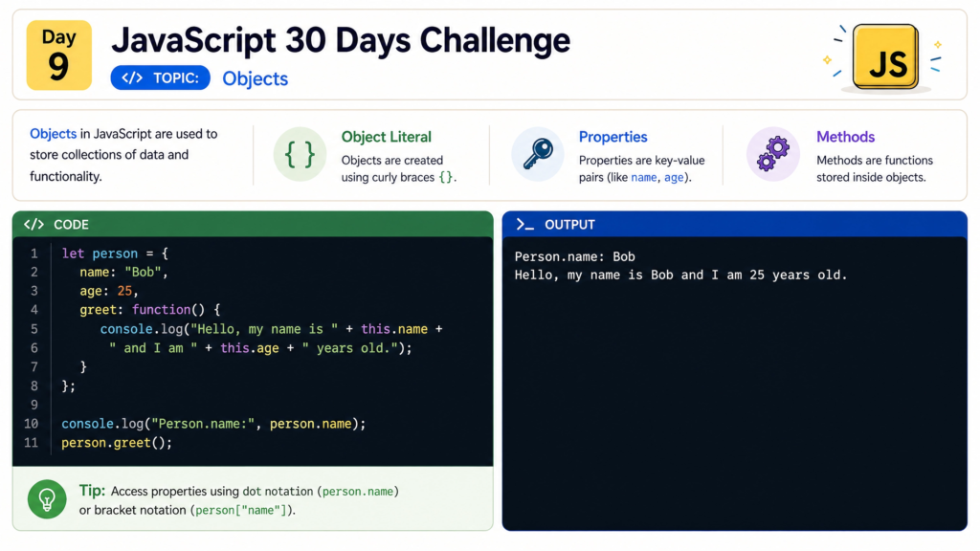This screenshot has width=980, height=551.
Task: Click the terminal prompt icon in OUTPUT header
Action: (x=524, y=224)
